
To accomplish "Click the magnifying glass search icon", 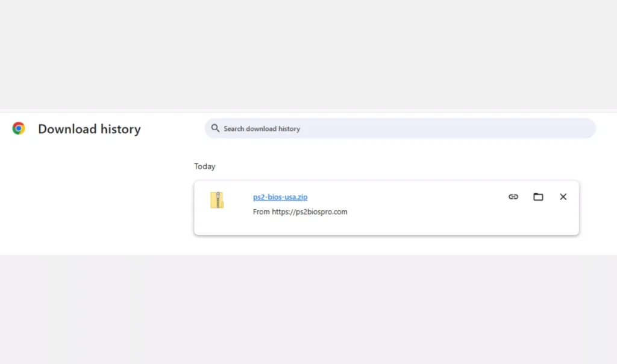I will point(215,128).
